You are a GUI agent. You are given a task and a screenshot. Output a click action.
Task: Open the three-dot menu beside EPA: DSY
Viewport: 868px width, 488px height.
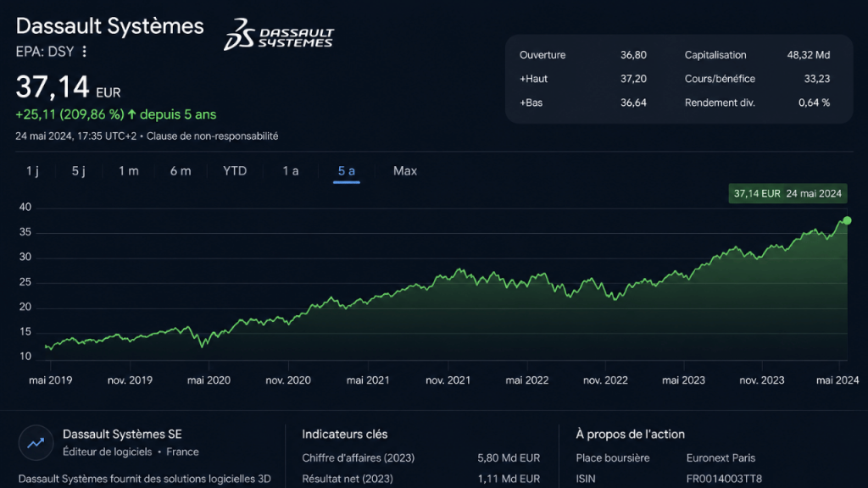tap(84, 52)
